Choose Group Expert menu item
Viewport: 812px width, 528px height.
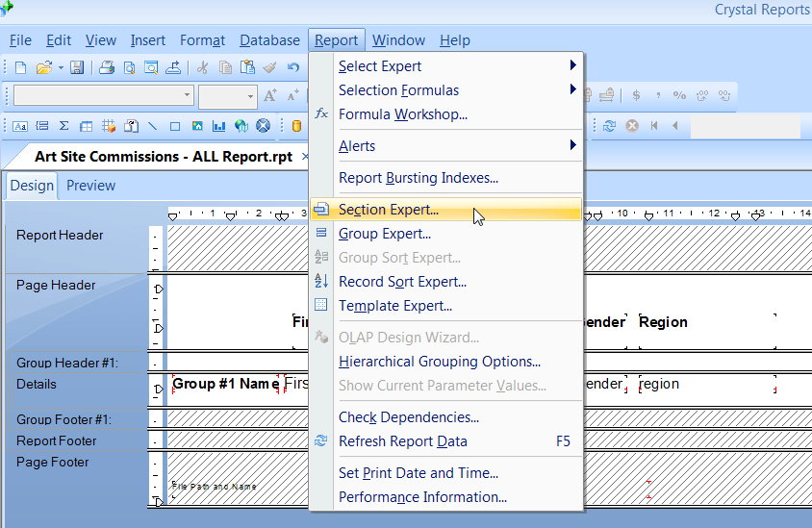coord(445,234)
